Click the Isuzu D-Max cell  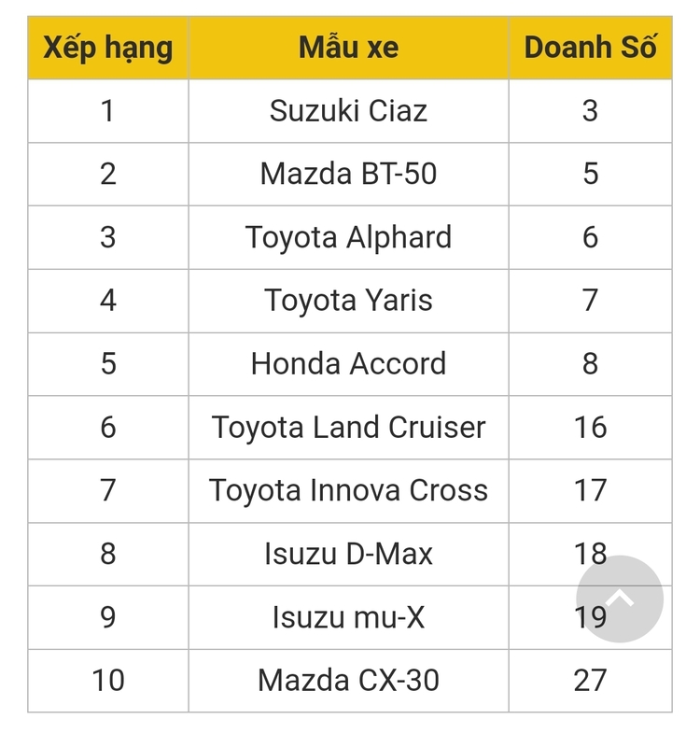[348, 554]
